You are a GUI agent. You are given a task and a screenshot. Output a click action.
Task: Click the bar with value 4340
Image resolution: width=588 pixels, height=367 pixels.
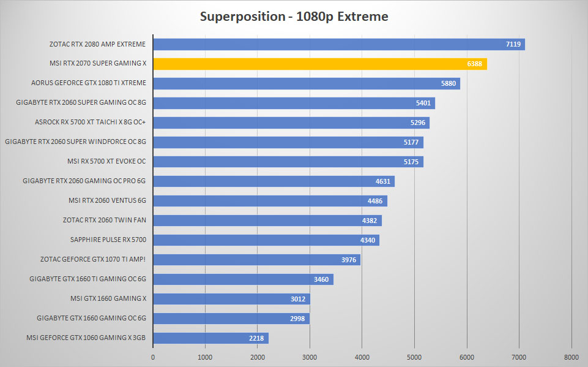click(266, 240)
